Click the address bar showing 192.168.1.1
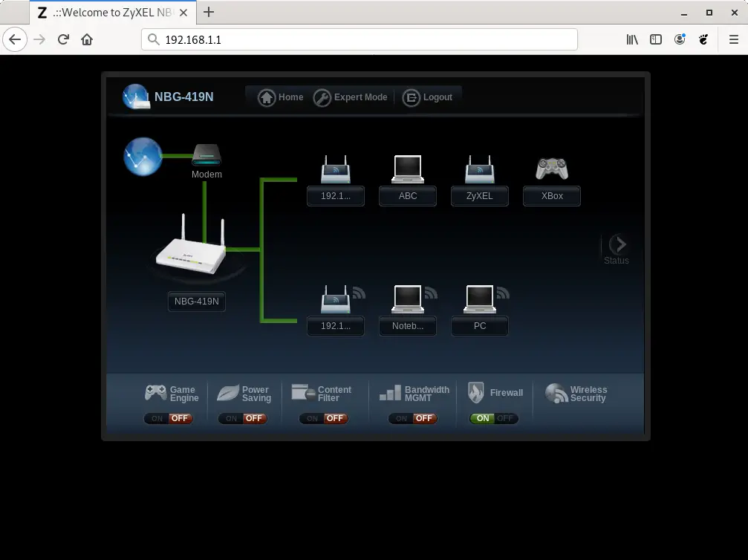 tap(360, 39)
